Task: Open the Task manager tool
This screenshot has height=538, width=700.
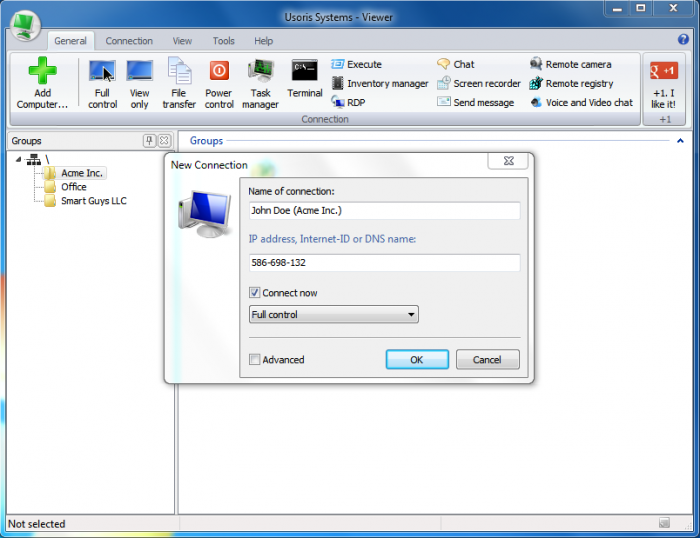Action: tap(261, 72)
